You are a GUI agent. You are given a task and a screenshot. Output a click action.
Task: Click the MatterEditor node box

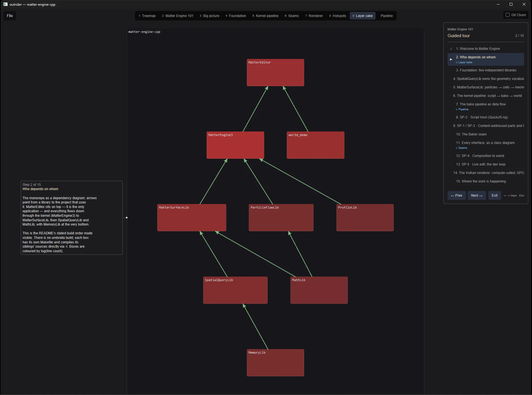pyautogui.click(x=275, y=73)
